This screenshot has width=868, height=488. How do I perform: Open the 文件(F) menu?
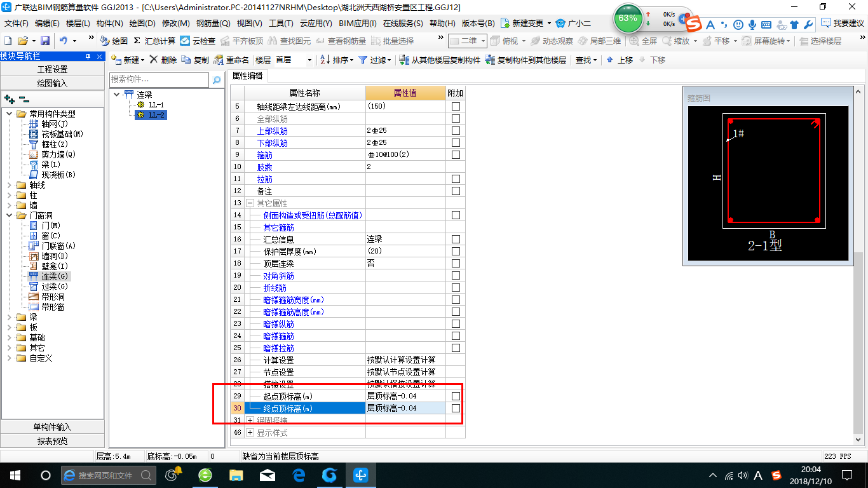(x=16, y=23)
